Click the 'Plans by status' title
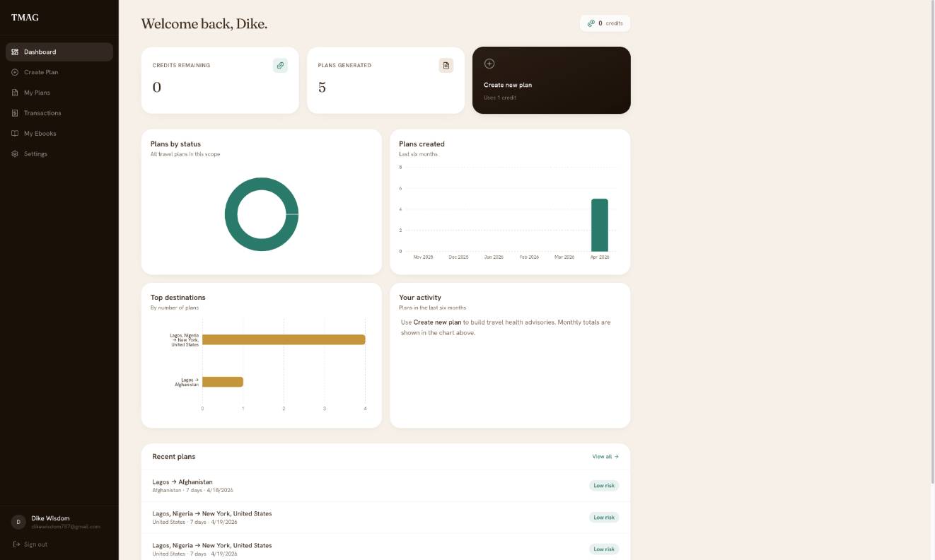Image resolution: width=935 pixels, height=560 pixels. click(x=175, y=144)
